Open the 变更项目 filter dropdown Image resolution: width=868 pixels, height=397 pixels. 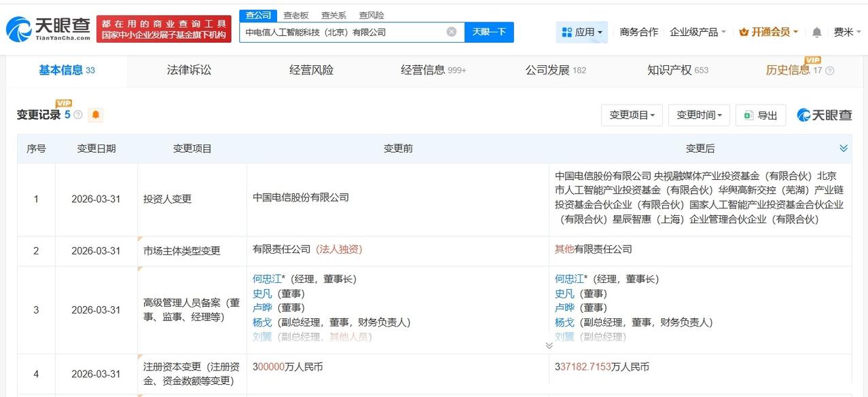pyautogui.click(x=632, y=115)
